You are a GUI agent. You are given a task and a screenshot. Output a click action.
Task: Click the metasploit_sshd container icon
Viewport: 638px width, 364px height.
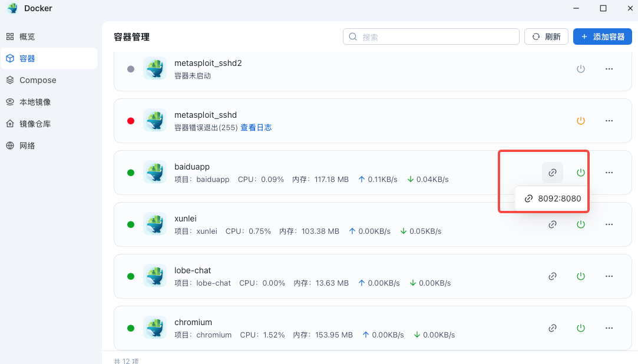pyautogui.click(x=154, y=121)
